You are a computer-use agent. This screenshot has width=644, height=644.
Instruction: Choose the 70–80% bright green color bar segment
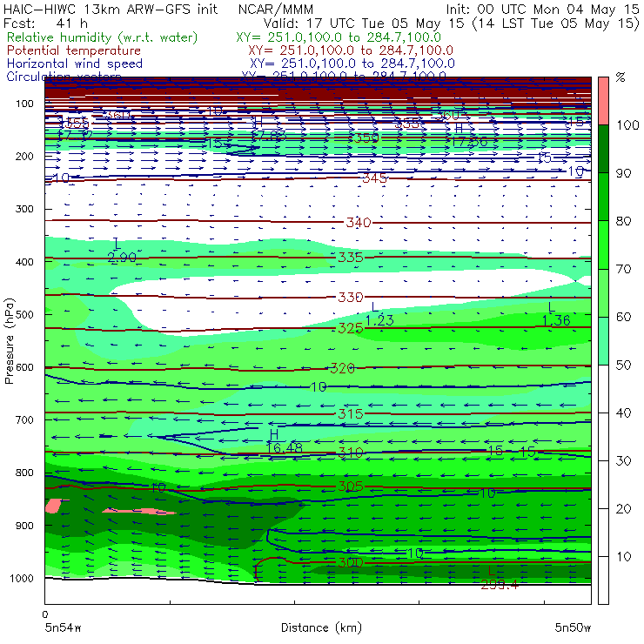(x=603, y=245)
